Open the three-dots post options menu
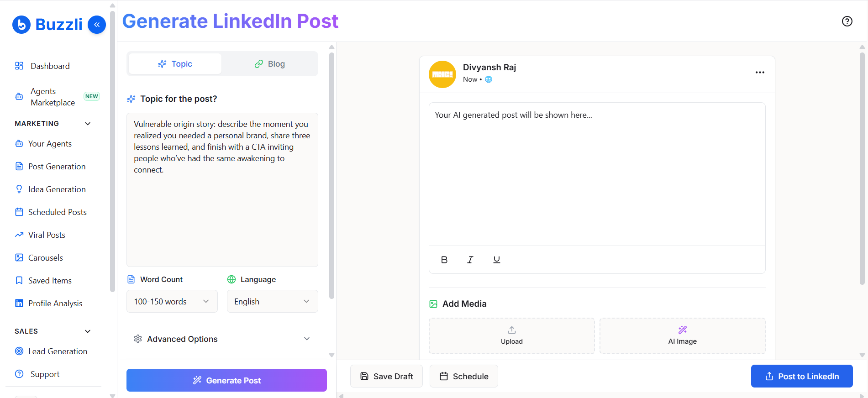868x398 pixels. (x=760, y=73)
